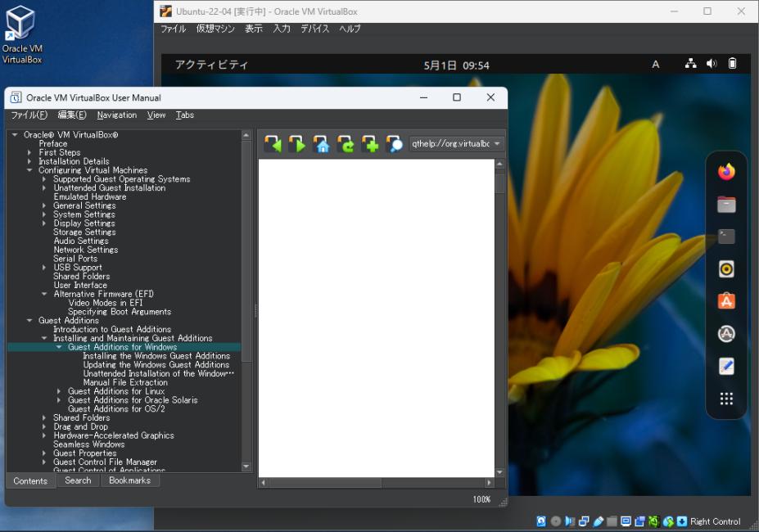
Task: Open Files from the Ubuntu dock
Action: click(x=726, y=205)
